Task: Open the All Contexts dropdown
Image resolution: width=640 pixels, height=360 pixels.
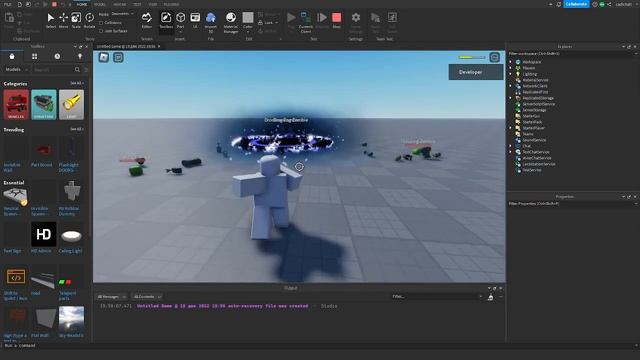Action: point(147,297)
